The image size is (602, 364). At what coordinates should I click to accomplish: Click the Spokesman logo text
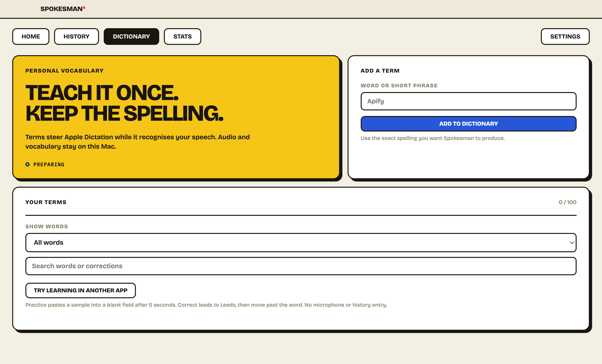click(63, 9)
